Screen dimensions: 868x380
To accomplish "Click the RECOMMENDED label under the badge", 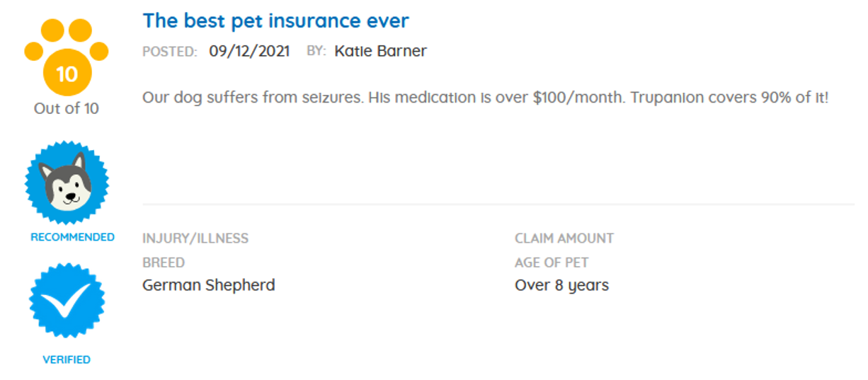I will 72,237.
